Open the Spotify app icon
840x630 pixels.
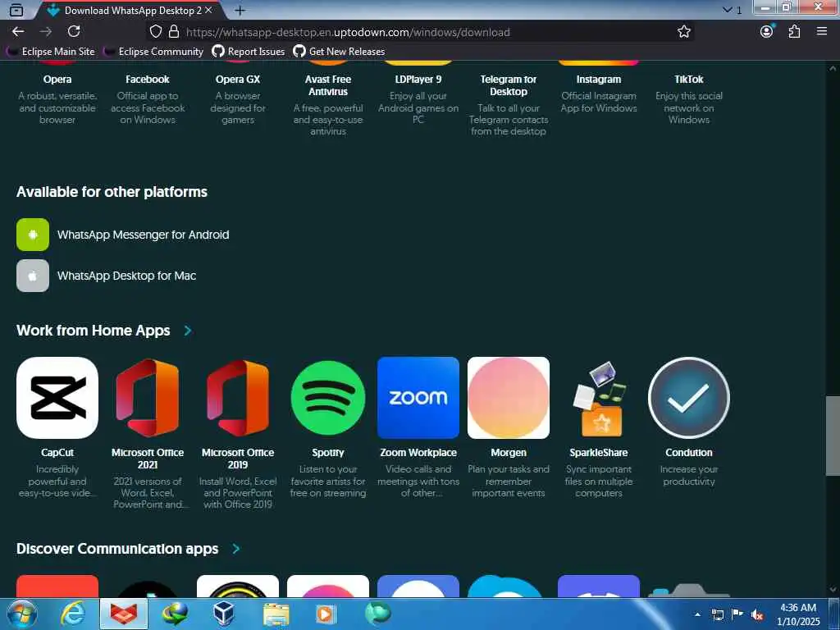[x=328, y=398]
